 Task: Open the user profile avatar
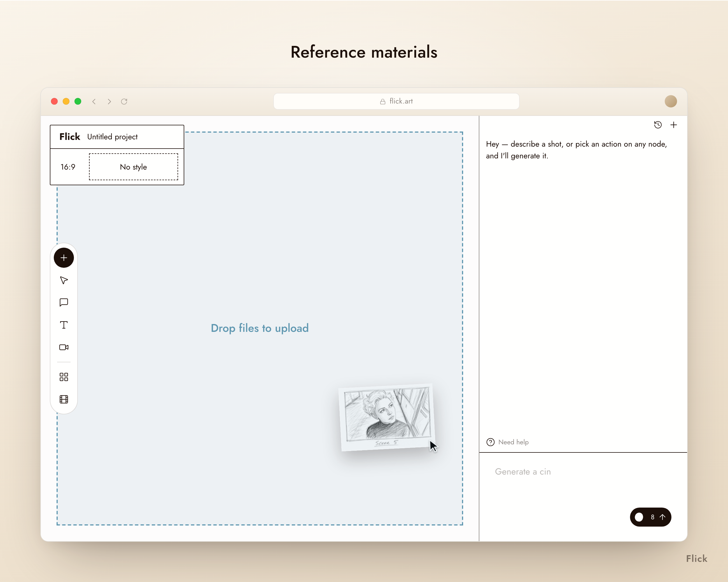pyautogui.click(x=671, y=101)
